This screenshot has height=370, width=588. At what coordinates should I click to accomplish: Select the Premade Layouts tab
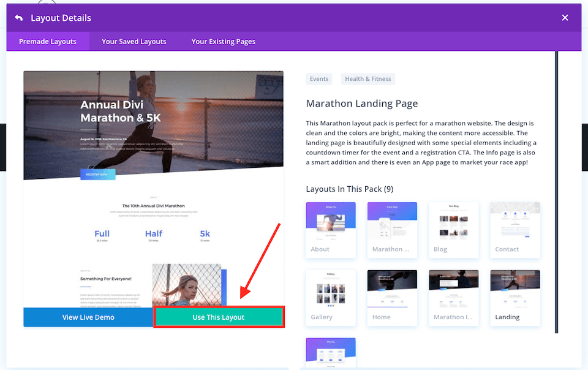[48, 41]
